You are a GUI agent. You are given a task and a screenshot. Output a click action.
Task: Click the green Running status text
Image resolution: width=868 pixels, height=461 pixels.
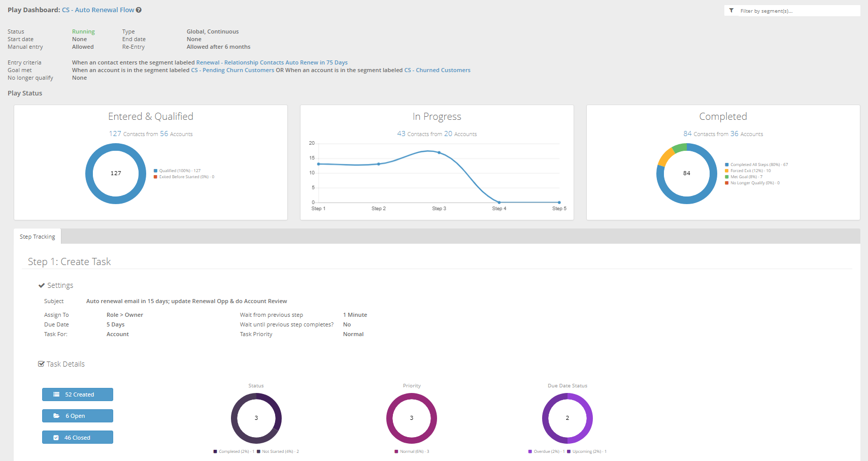click(83, 31)
